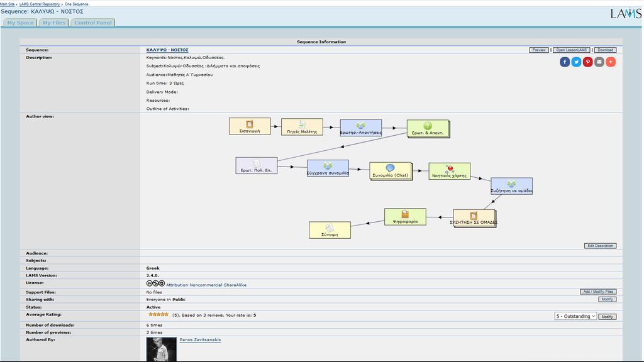Click the five-star average rating icons
The width and height of the screenshot is (644, 362).
(158, 315)
